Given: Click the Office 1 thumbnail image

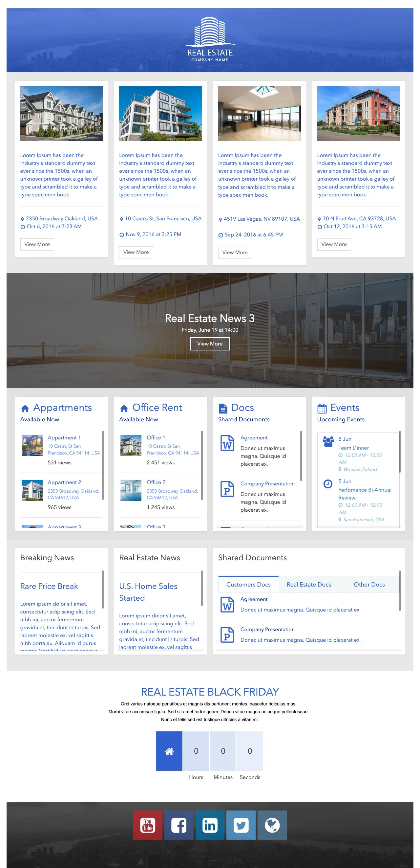Looking at the screenshot, I should pyautogui.click(x=131, y=445).
